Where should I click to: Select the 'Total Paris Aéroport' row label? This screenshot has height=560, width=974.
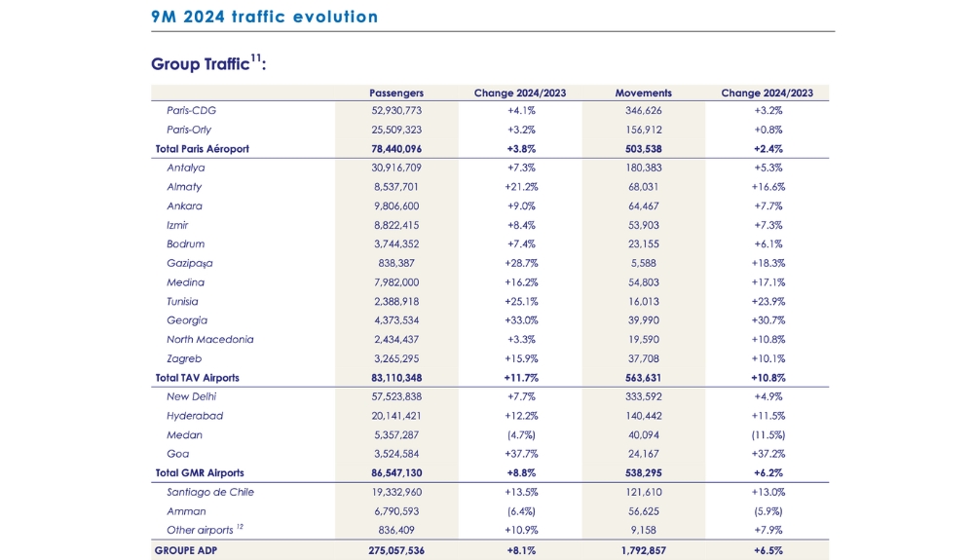(202, 149)
